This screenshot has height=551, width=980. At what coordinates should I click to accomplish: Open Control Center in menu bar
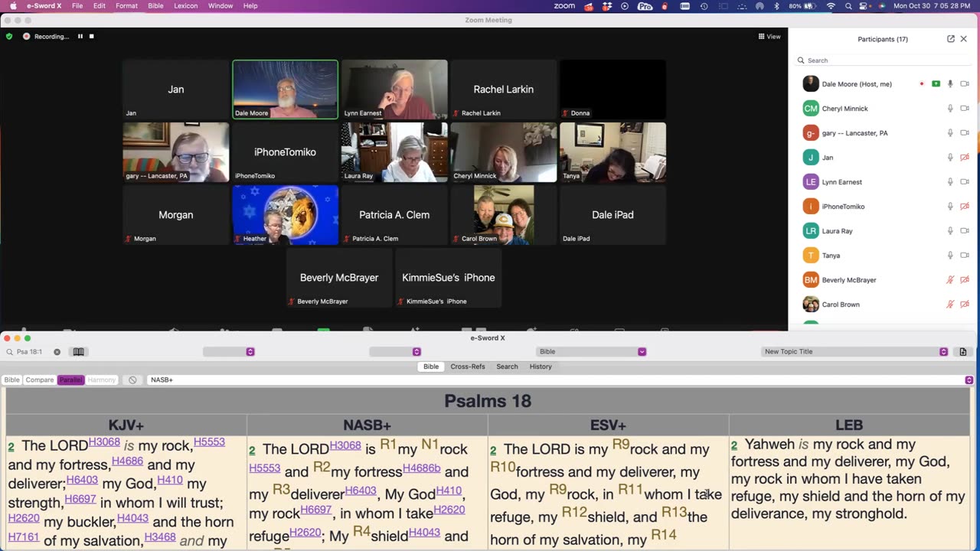864,5
